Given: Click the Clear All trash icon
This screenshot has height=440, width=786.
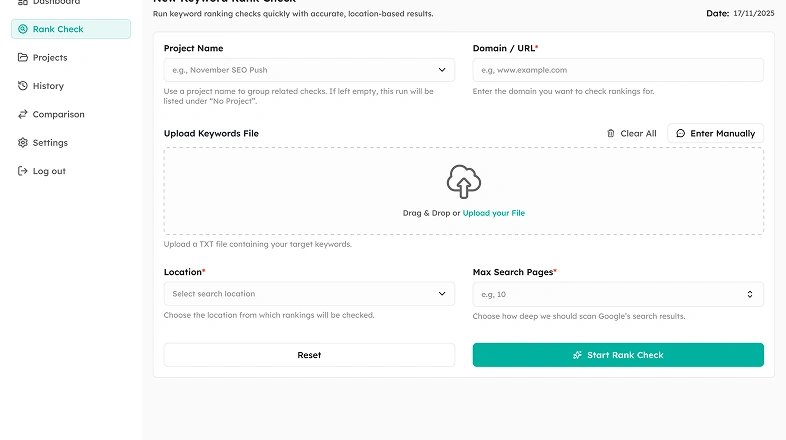Looking at the screenshot, I should [x=611, y=133].
